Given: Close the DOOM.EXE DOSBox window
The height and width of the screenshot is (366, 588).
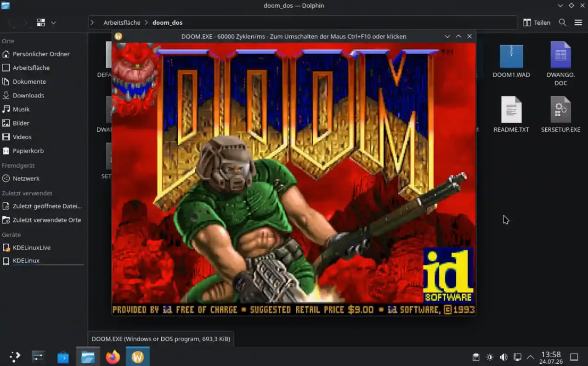Looking at the screenshot, I should 469,36.
